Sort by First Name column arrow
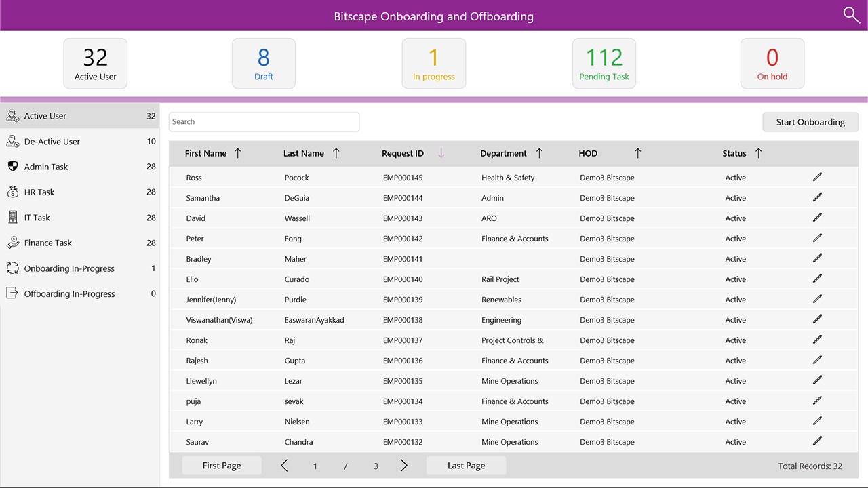868x488 pixels. pyautogui.click(x=237, y=153)
